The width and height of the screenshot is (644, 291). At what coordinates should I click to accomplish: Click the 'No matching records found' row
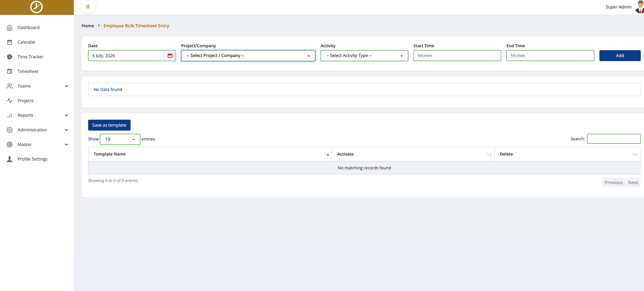(x=364, y=168)
